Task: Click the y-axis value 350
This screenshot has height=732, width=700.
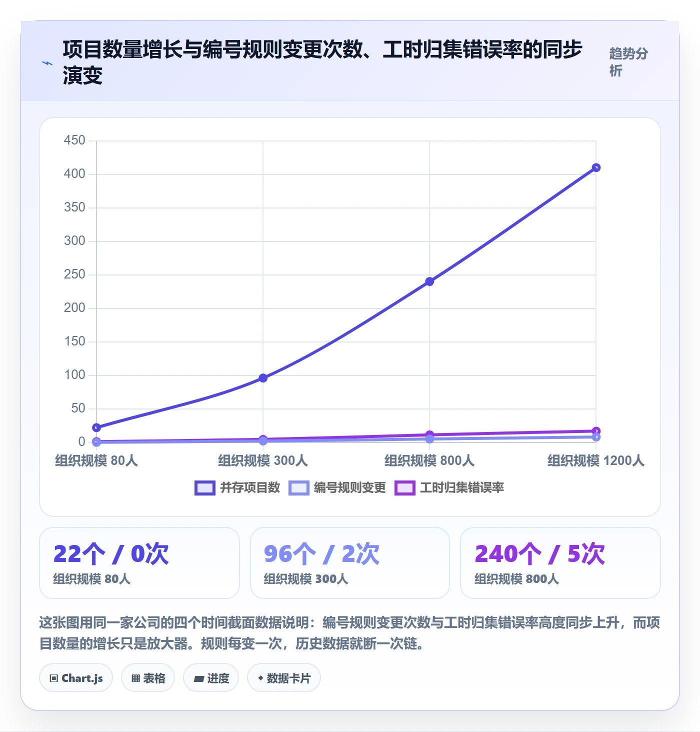Action: pos(74,207)
